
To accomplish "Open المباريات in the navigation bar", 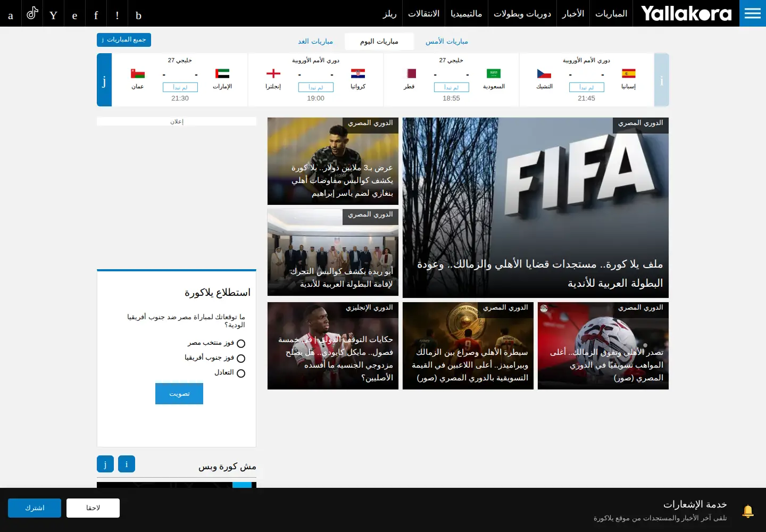I will pos(611,13).
